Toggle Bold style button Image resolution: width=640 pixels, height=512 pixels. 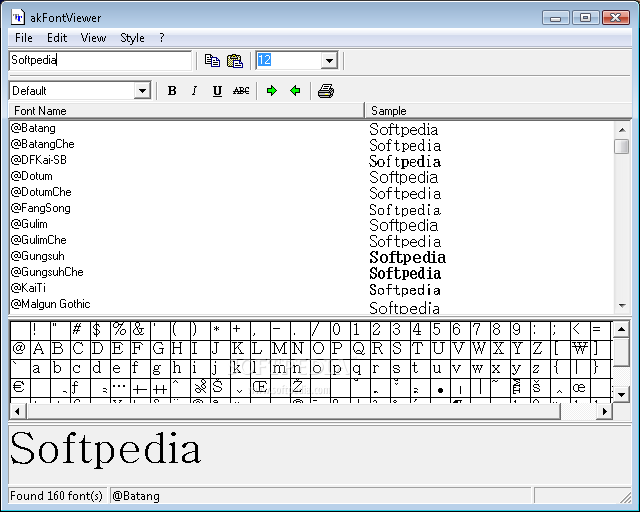pos(172,91)
